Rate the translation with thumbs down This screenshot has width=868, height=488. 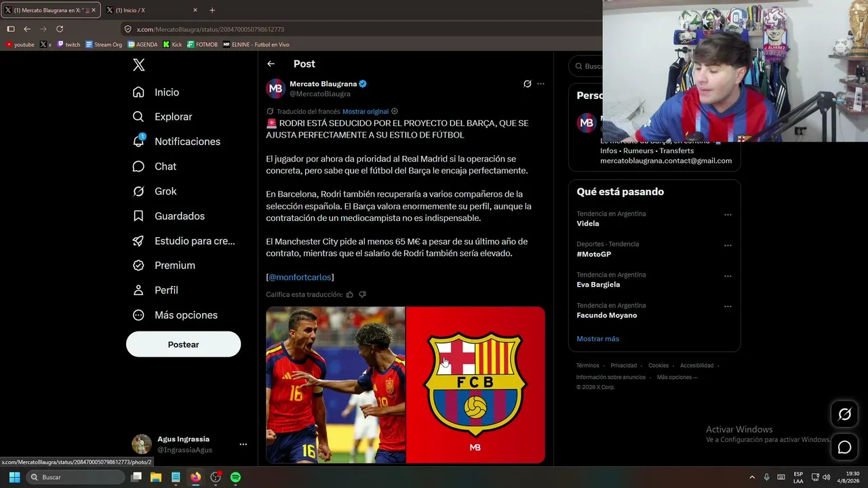362,295
